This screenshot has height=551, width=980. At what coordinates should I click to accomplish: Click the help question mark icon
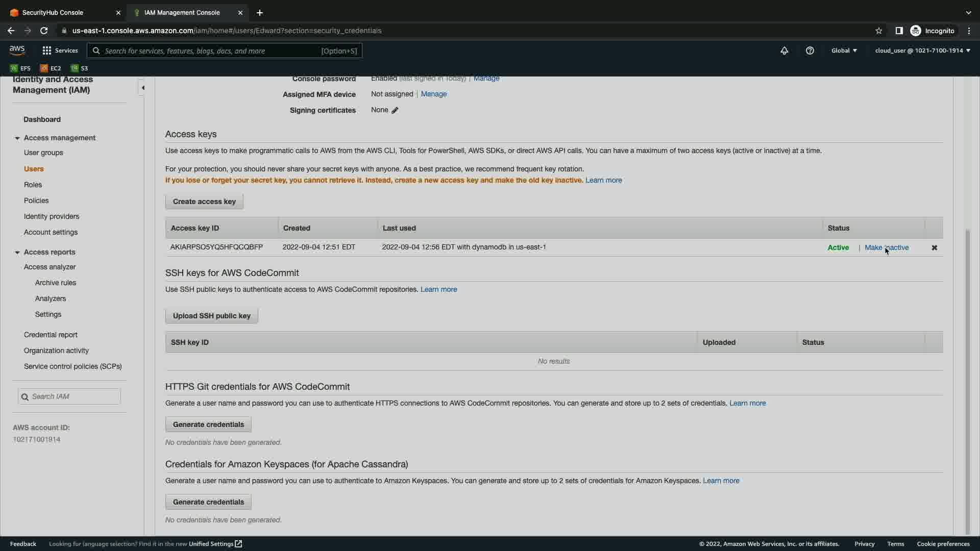810,51
